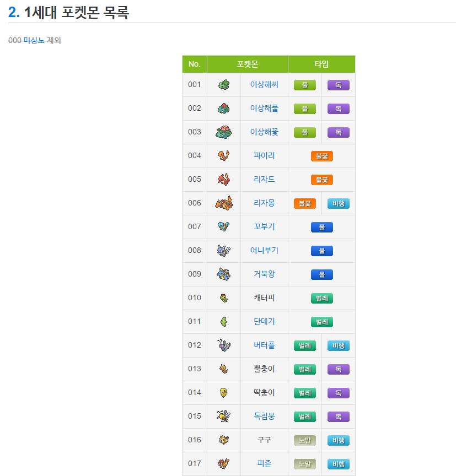456x476 pixels.
Task: Select the 구구 name text
Action: pos(264,440)
